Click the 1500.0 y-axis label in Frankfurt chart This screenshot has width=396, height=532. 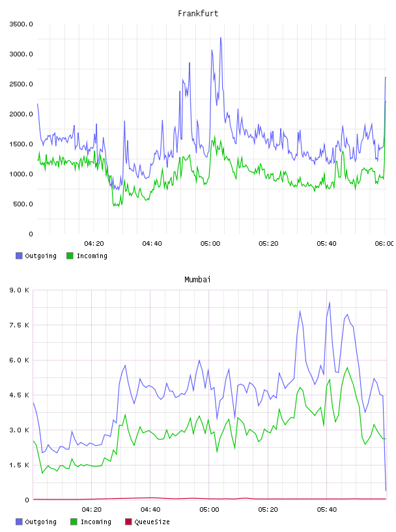coord(21,144)
